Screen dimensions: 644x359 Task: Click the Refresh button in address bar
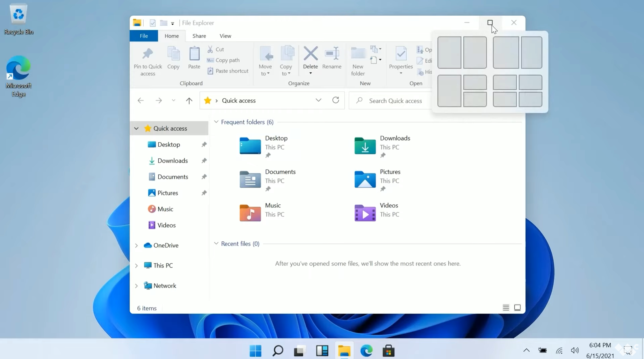point(336,100)
